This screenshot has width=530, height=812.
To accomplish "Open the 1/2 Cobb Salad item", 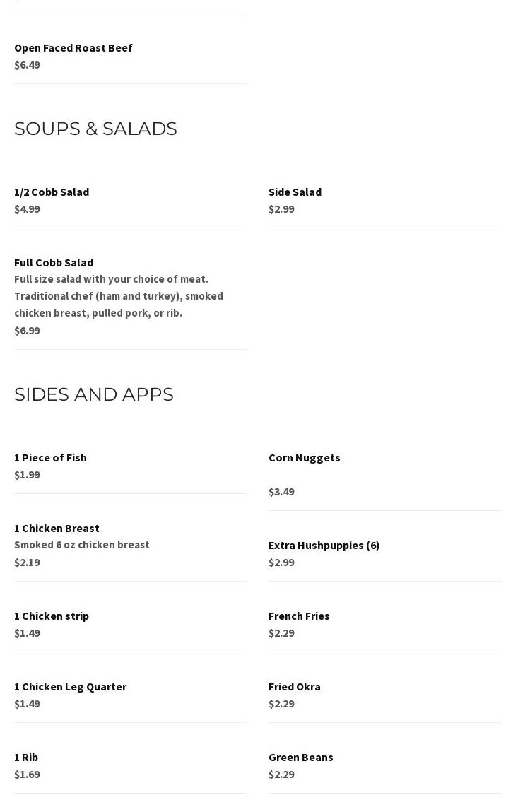I will [x=52, y=192].
